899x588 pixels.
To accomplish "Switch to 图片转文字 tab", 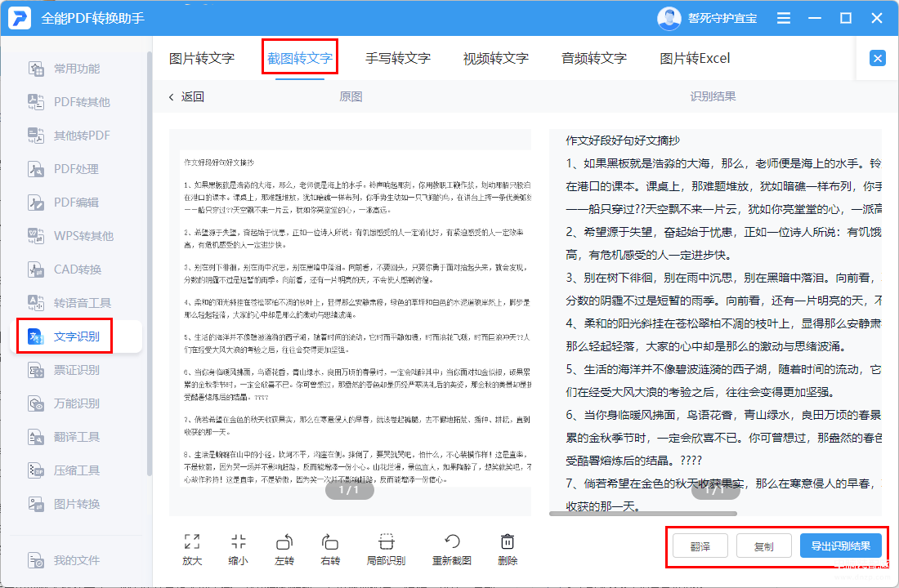I will 202,58.
